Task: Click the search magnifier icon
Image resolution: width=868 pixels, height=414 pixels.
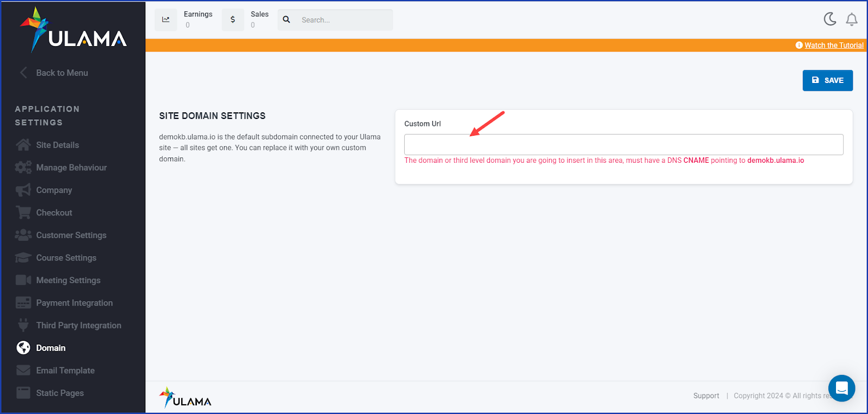Action: pos(286,20)
